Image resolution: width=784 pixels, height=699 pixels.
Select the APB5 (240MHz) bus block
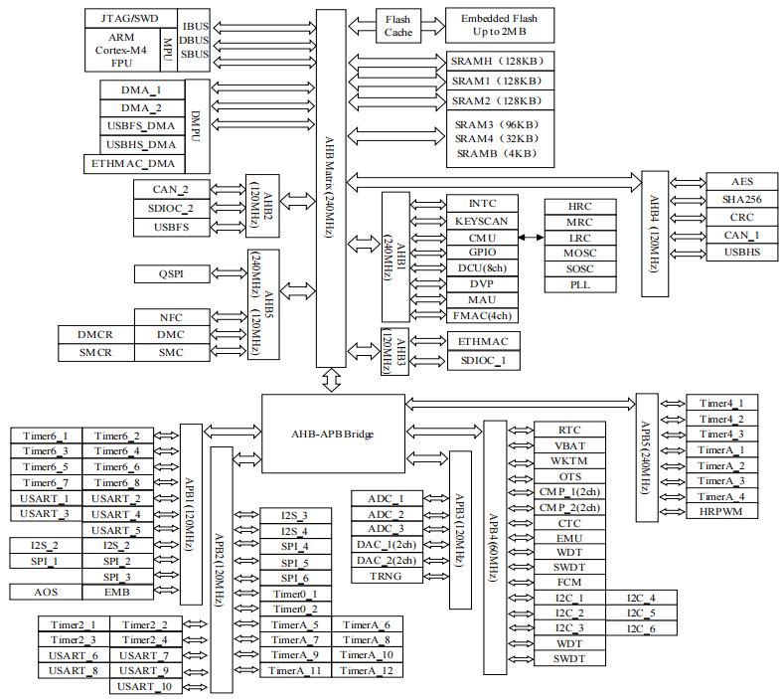pyautogui.click(x=647, y=457)
